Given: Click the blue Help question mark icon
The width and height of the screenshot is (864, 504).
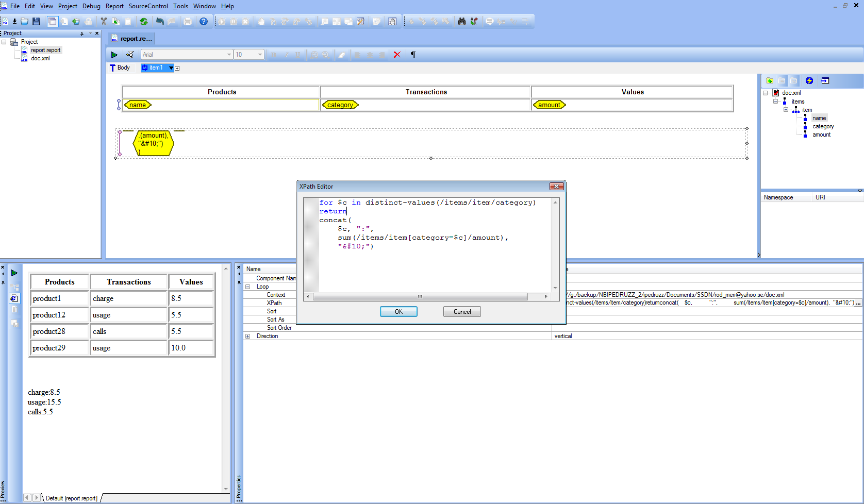Looking at the screenshot, I should (x=204, y=22).
